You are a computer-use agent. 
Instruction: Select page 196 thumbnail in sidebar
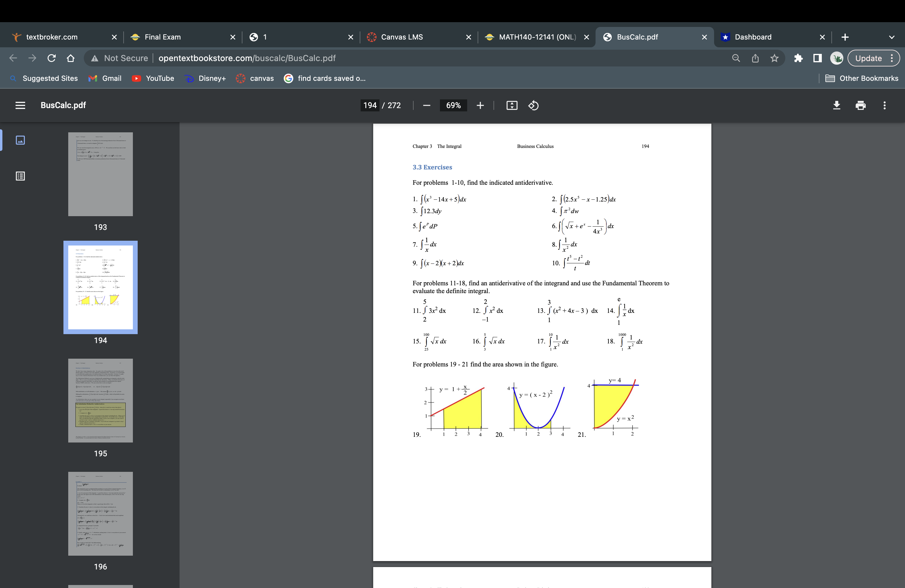[x=100, y=515]
